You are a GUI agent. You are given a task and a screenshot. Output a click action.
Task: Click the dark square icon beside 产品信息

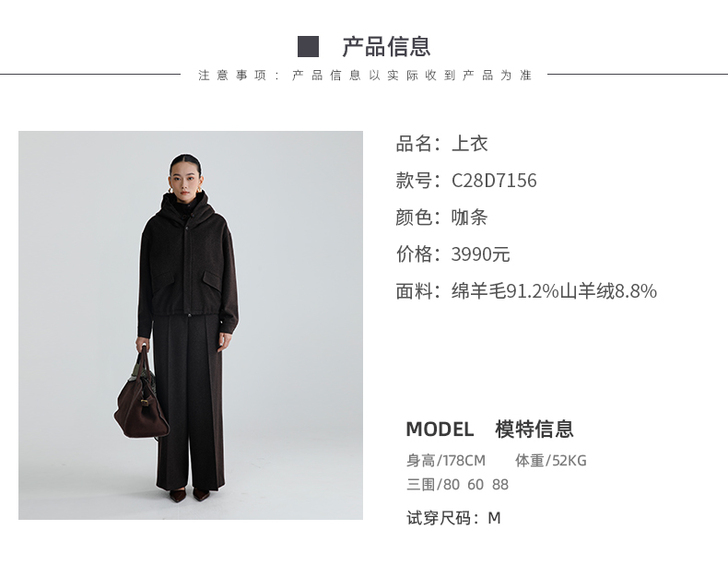pyautogui.click(x=308, y=46)
